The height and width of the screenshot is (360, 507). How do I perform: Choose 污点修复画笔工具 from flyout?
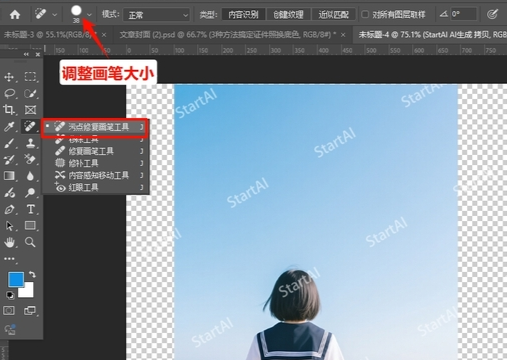pos(95,127)
